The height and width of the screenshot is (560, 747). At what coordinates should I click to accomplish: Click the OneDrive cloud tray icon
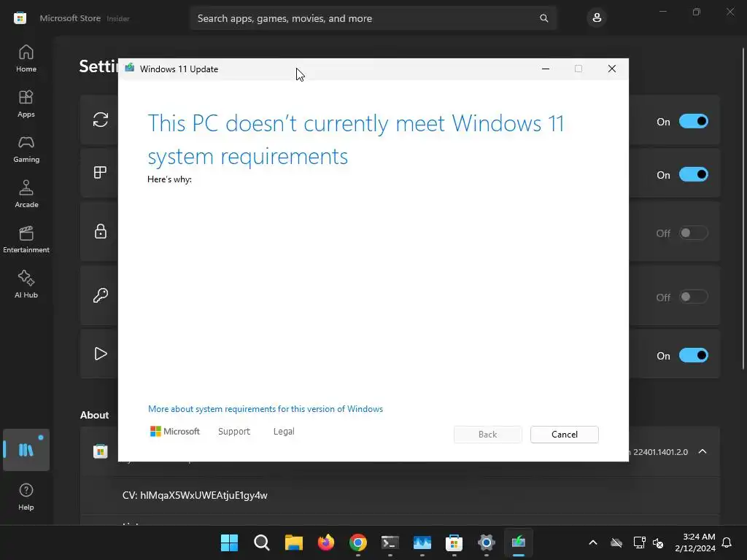616,542
